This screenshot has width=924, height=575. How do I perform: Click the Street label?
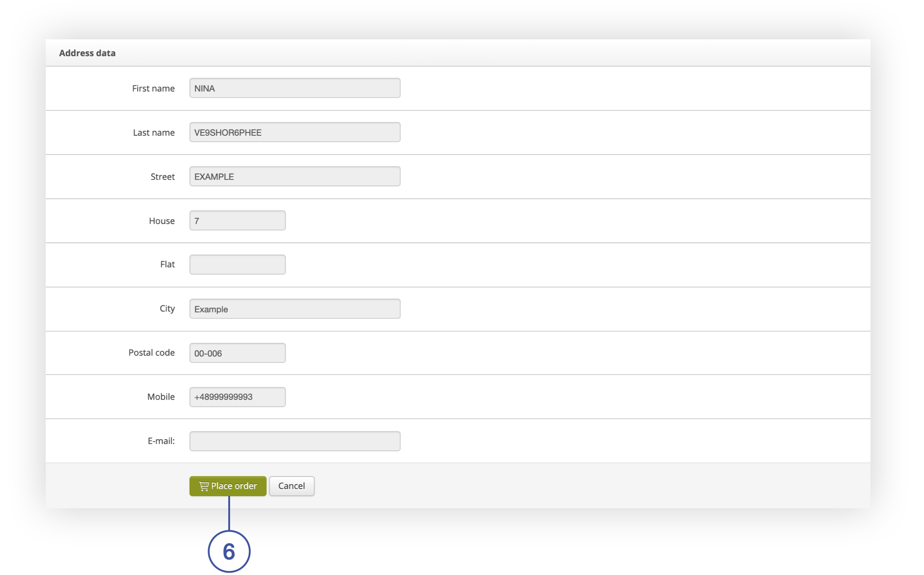(162, 176)
